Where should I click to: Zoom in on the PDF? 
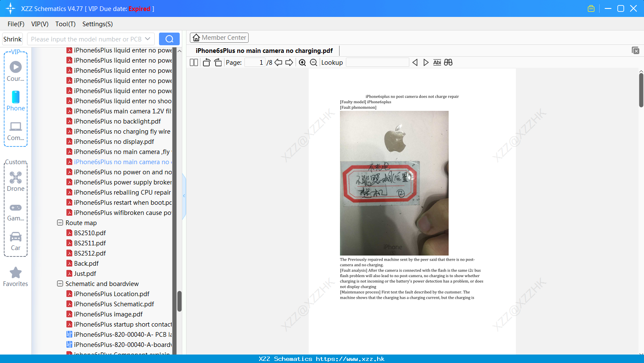[x=302, y=63]
